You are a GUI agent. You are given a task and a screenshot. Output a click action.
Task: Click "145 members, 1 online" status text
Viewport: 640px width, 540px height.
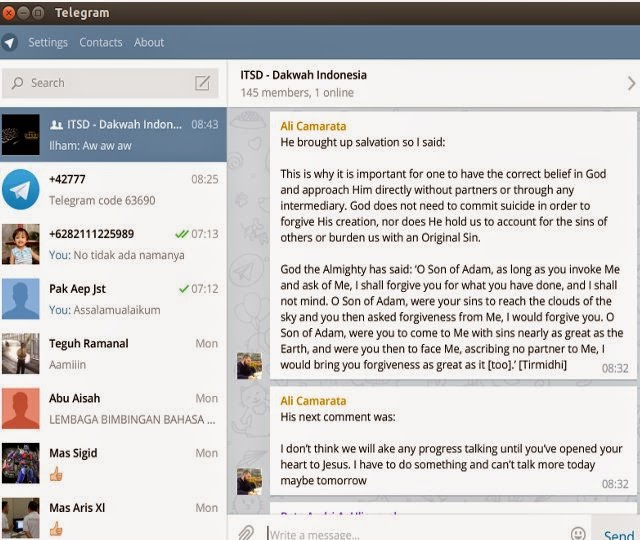point(297,93)
